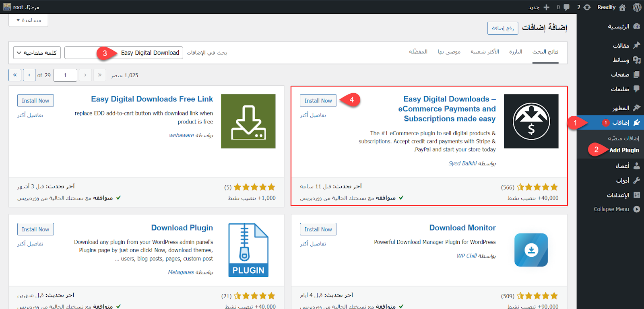Click the '1,025 عنصر' items count text
This screenshot has height=309, width=644.
pyautogui.click(x=125, y=75)
